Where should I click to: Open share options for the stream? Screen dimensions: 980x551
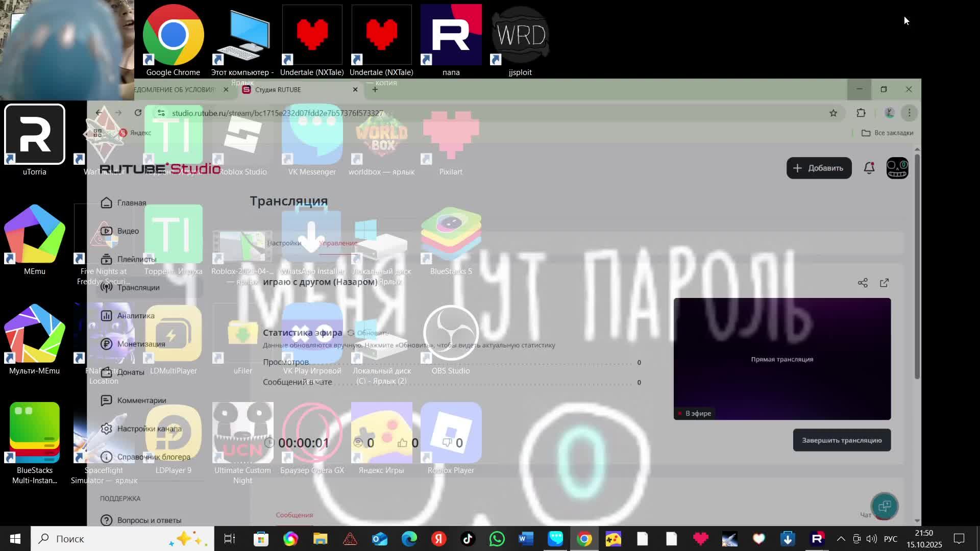pyautogui.click(x=863, y=283)
